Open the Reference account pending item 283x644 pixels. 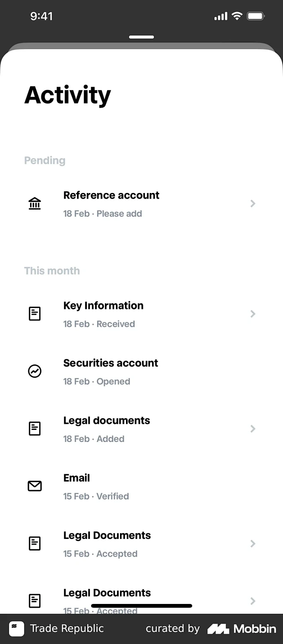[141, 204]
